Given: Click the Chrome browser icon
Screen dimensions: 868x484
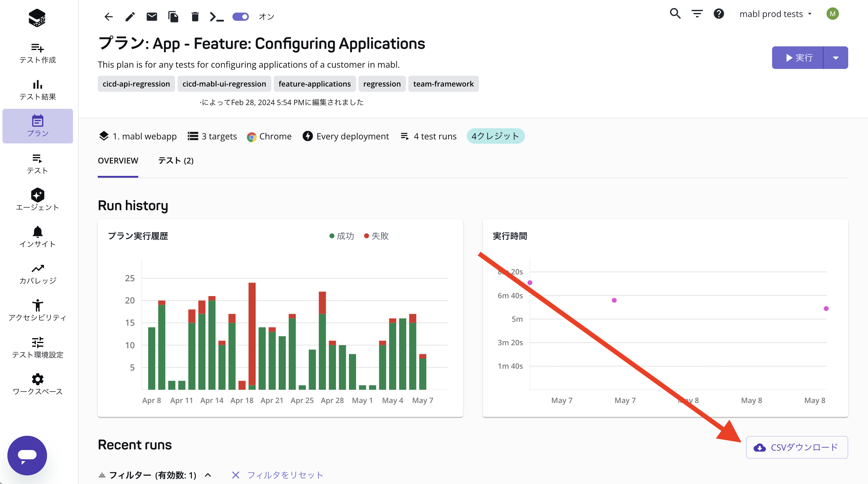Looking at the screenshot, I should (251, 137).
